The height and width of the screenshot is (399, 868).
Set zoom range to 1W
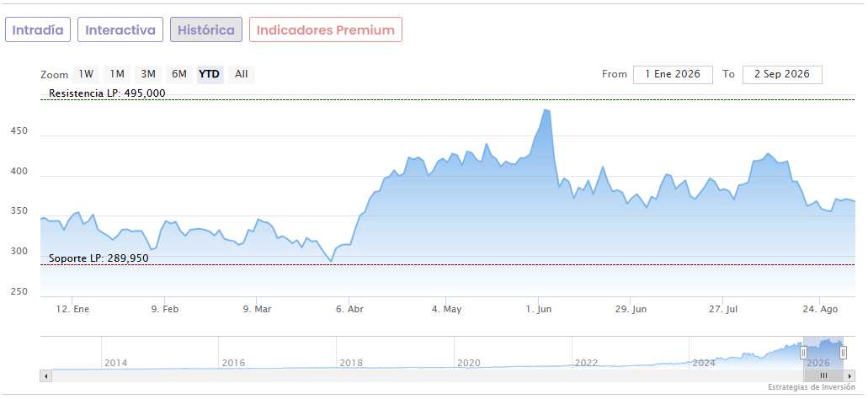86,74
